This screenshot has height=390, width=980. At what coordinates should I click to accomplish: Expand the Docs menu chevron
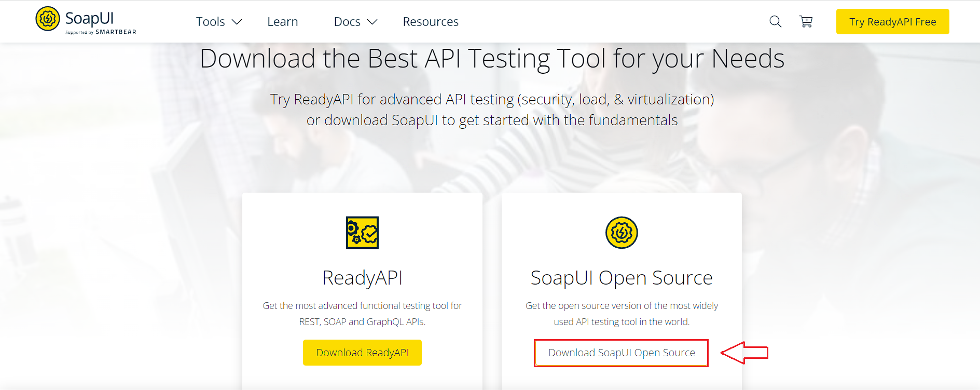372,22
